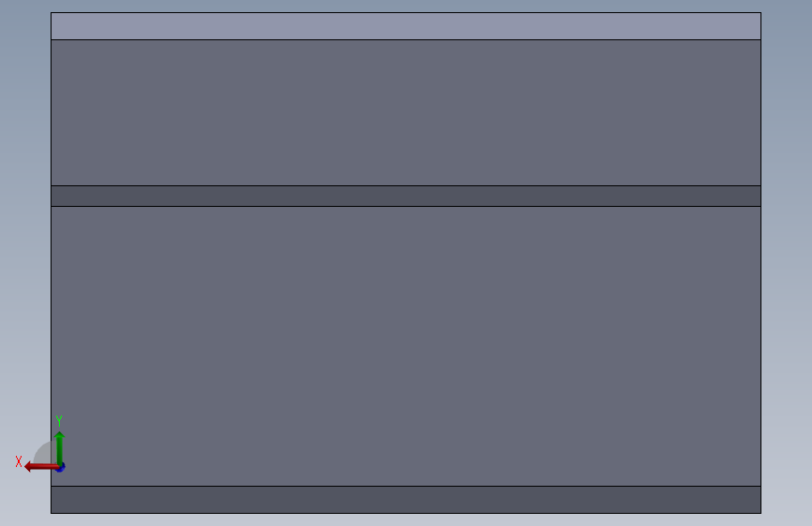Pick the top outer edge of the model
Viewport: 812px width, 526px height.
(406, 12)
